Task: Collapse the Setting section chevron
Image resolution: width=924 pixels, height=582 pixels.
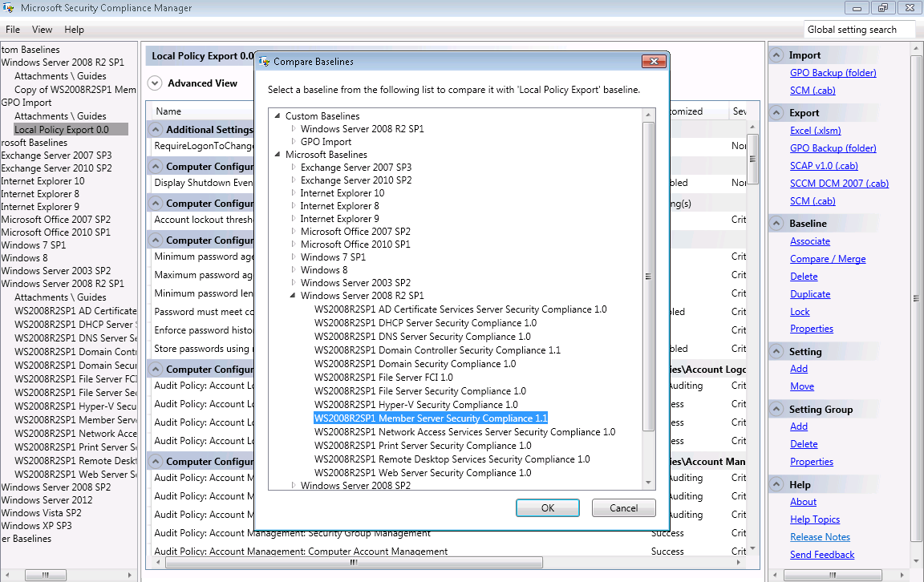Action: click(x=776, y=352)
